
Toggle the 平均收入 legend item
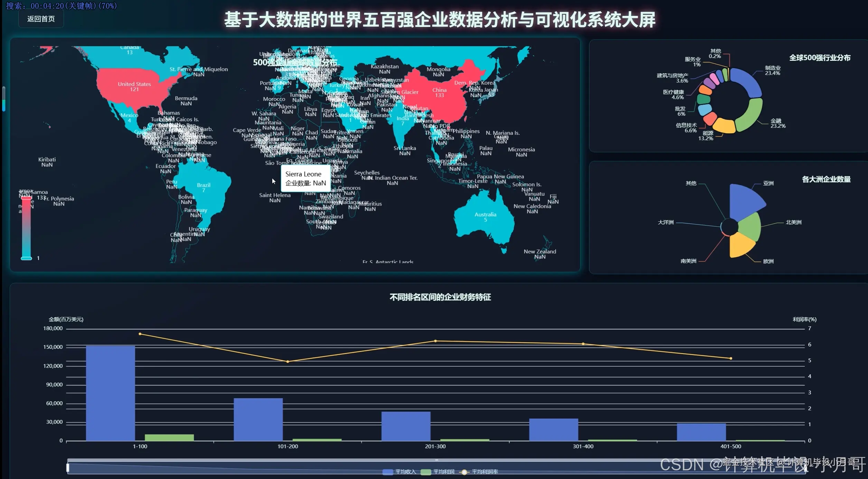coord(388,472)
